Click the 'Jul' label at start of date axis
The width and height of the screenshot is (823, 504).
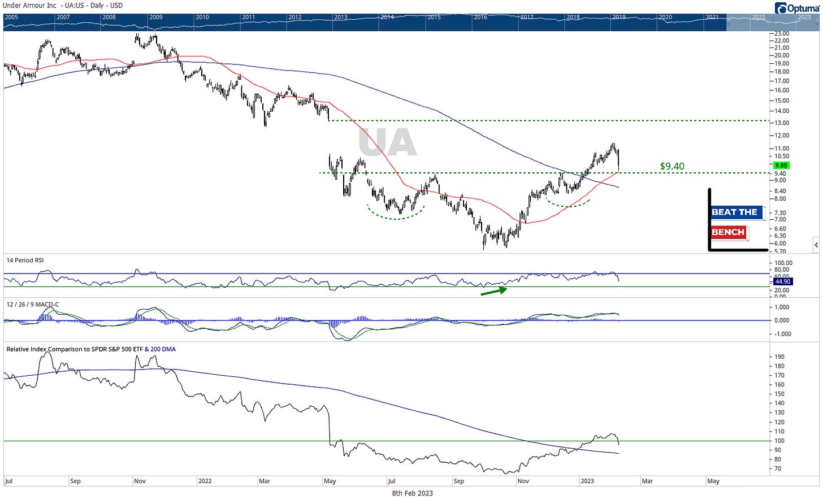(x=8, y=481)
